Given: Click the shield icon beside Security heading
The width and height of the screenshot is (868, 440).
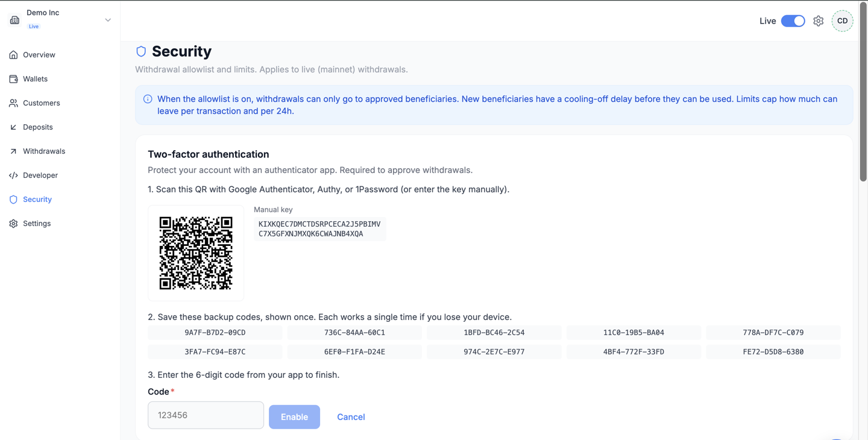Looking at the screenshot, I should coord(141,51).
